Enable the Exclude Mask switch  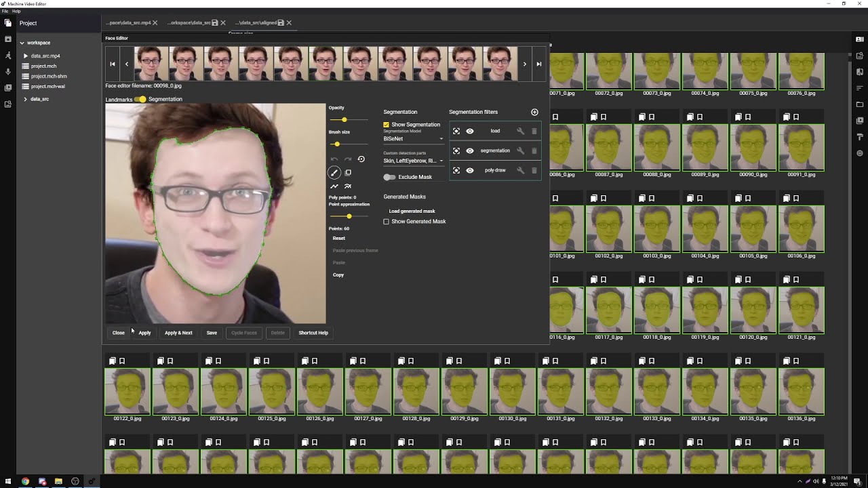click(389, 177)
